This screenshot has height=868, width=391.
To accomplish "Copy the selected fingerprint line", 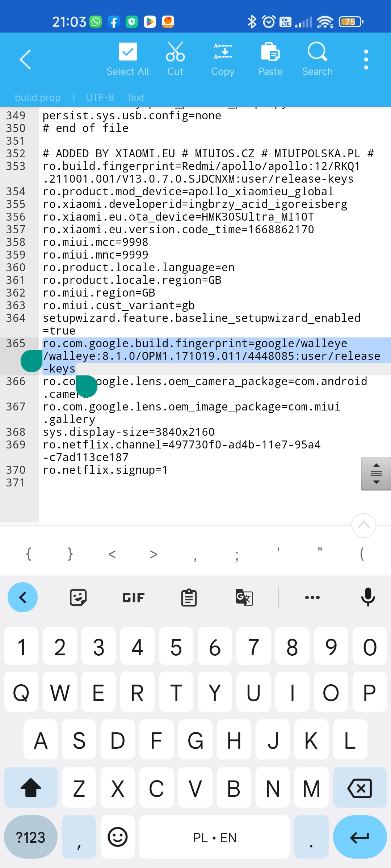I will click(x=223, y=59).
